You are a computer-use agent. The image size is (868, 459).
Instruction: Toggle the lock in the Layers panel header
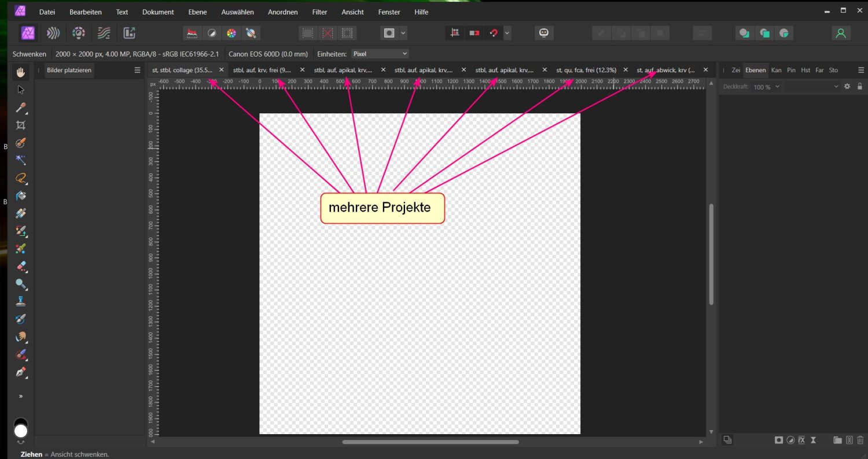pyautogui.click(x=860, y=86)
